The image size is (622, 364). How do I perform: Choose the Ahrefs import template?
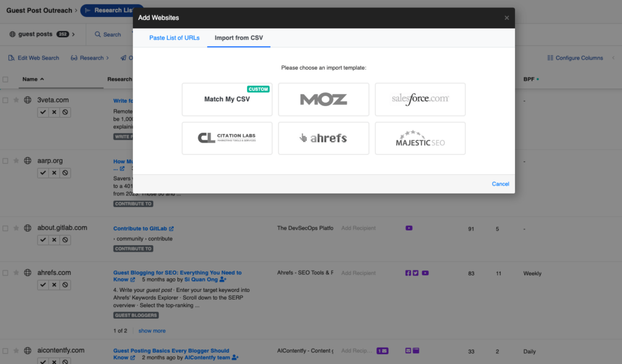323,138
